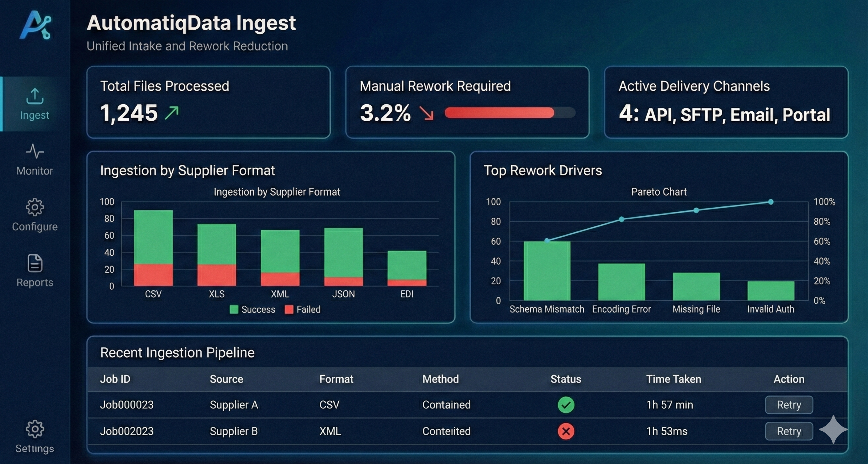The width and height of the screenshot is (868, 464).
Task: Click the Manual Rework red progress bar
Action: tap(499, 113)
